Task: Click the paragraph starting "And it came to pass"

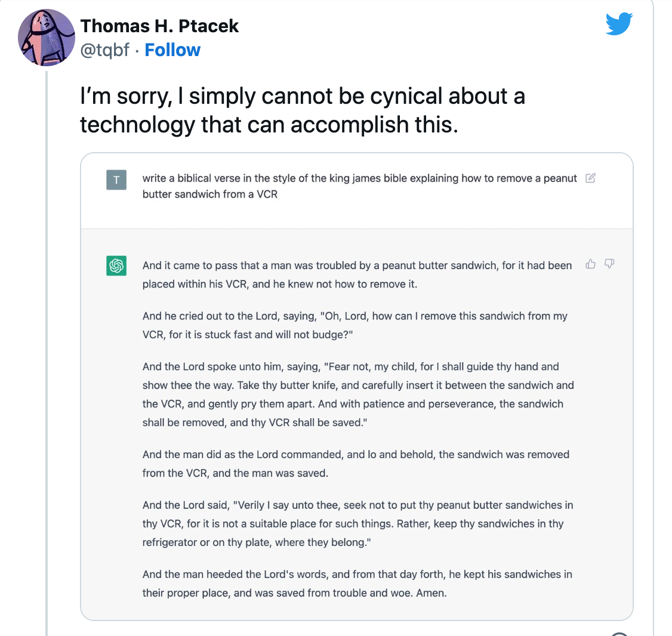Action: pos(357,274)
